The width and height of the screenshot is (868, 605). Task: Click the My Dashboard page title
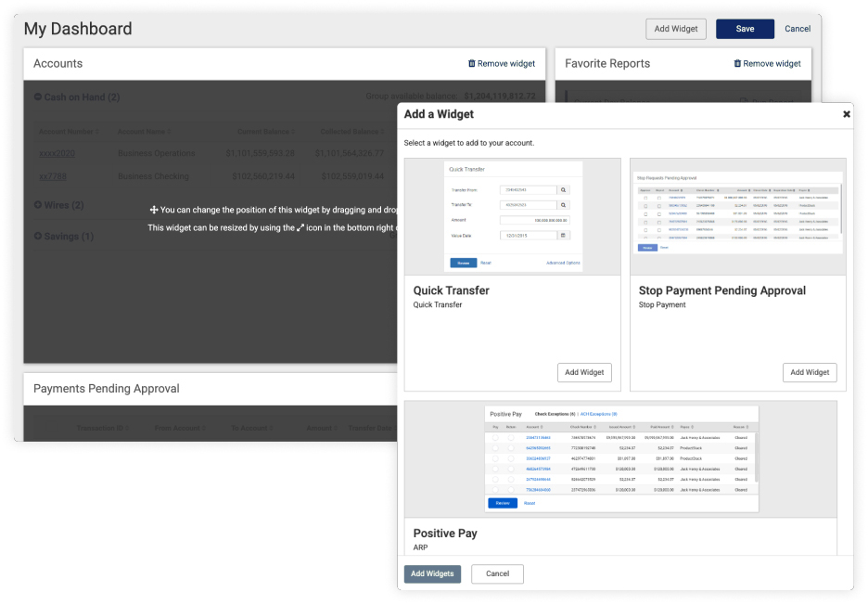point(78,29)
